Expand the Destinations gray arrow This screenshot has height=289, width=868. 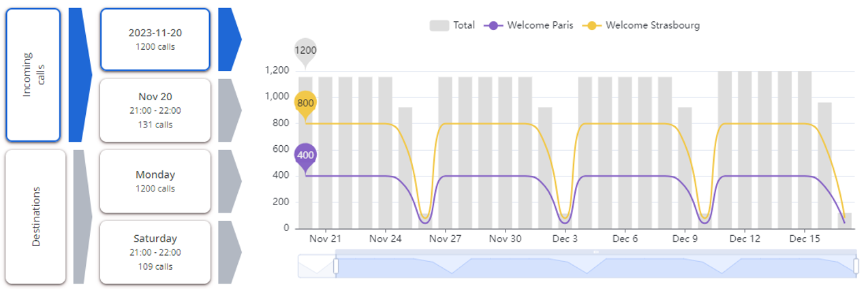(81, 217)
